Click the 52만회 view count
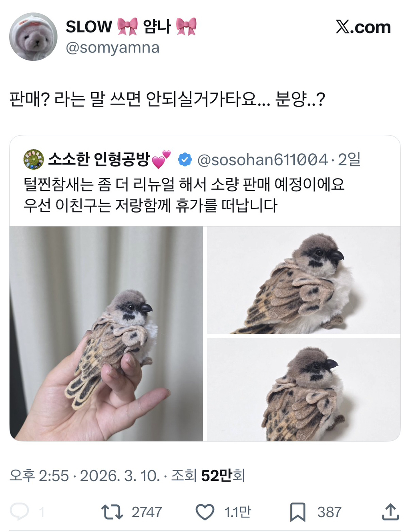The height and width of the screenshot is (532, 410). pos(223,476)
